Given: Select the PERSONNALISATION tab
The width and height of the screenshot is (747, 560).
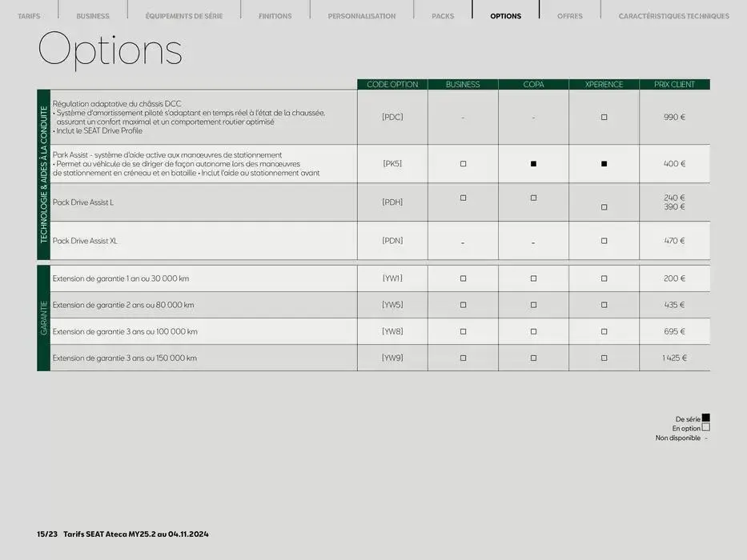Looking at the screenshot, I should pos(361,16).
